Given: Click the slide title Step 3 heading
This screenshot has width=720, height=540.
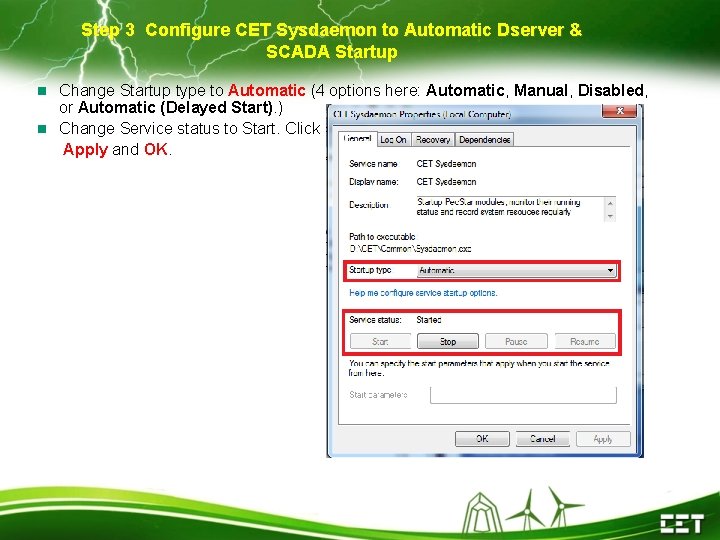Looking at the screenshot, I should pyautogui.click(x=332, y=40).
